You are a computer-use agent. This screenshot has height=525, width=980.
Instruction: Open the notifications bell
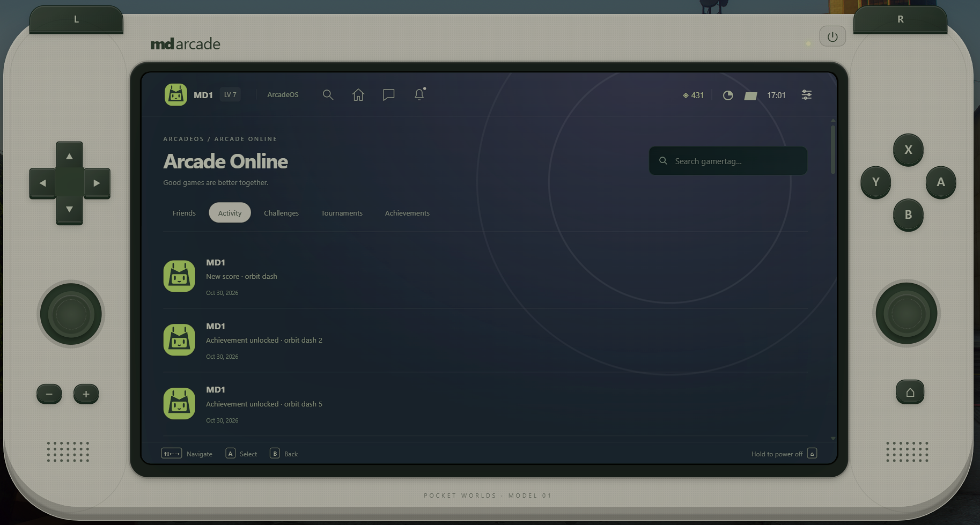(x=419, y=94)
